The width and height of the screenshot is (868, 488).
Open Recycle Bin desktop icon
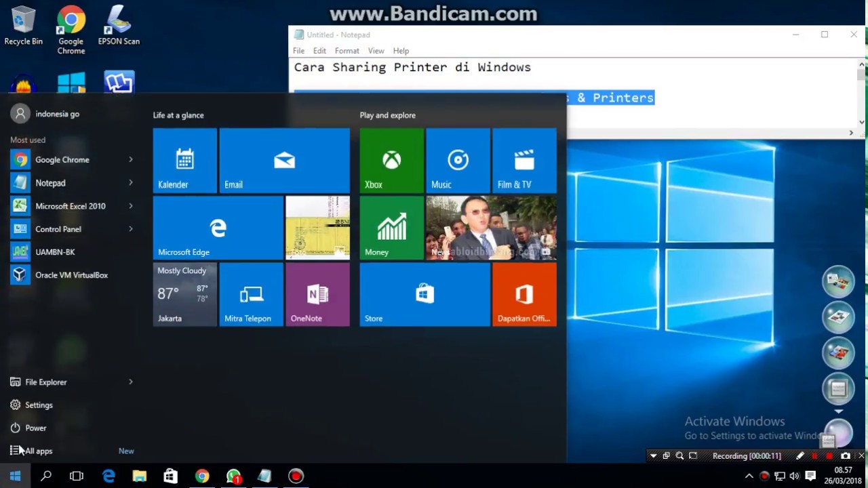pos(23,26)
